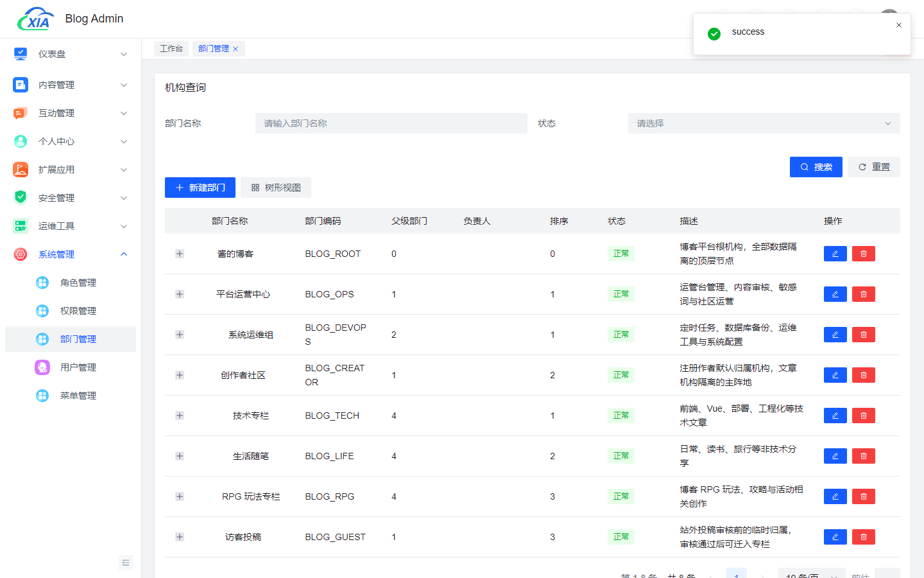
Task: Click the 互动管理 chat bubble icon
Action: [x=21, y=113]
